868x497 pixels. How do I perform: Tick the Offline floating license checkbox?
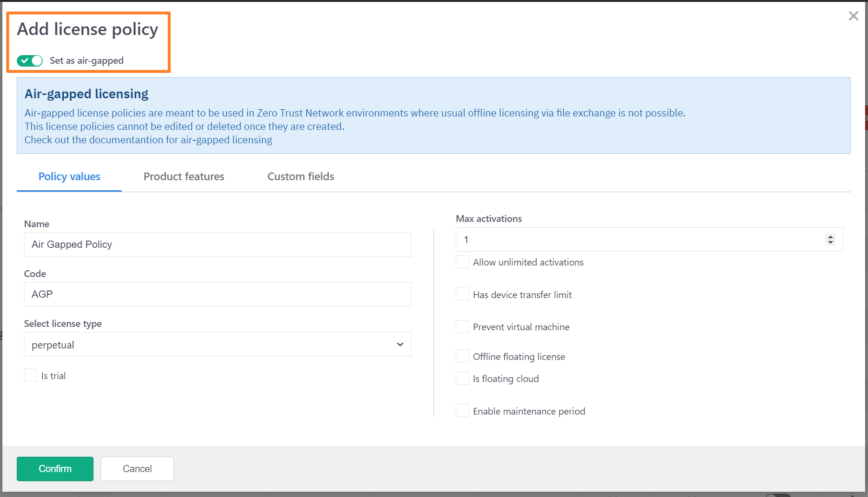[462, 356]
